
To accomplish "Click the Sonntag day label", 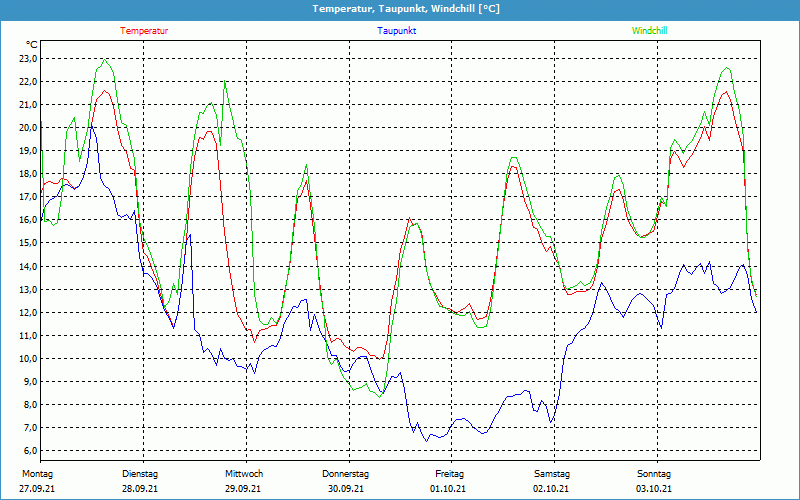I will click(x=654, y=474).
